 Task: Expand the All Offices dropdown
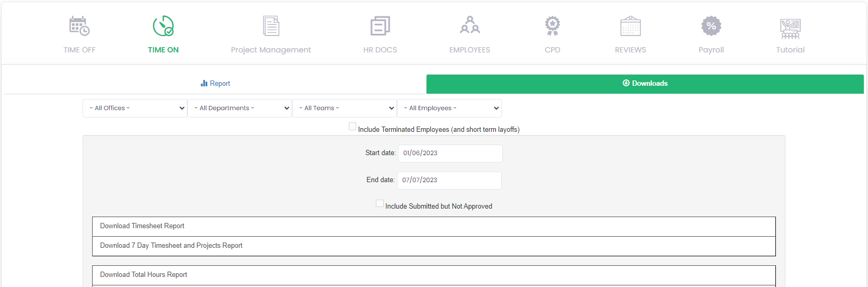[135, 108]
